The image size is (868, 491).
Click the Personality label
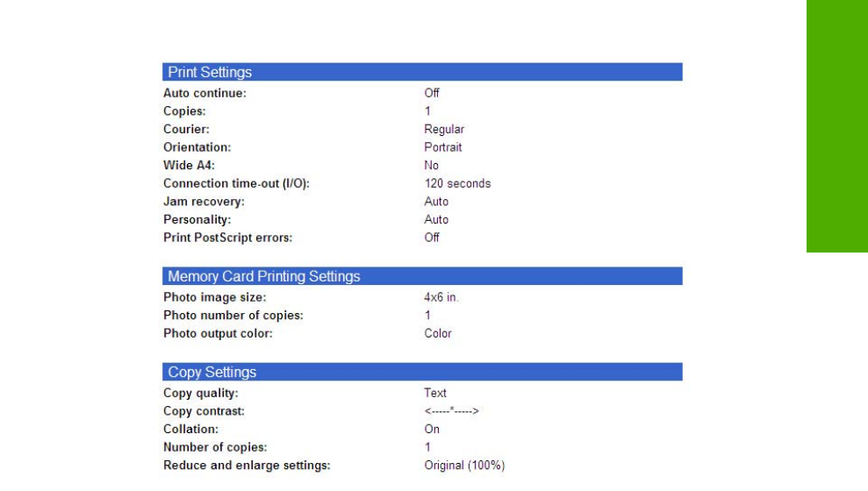coord(197,219)
